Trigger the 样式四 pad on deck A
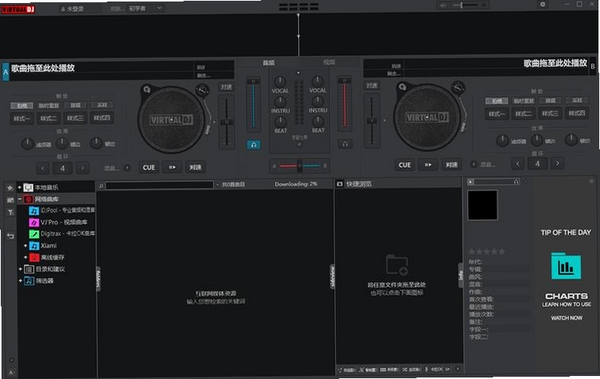 point(102,118)
